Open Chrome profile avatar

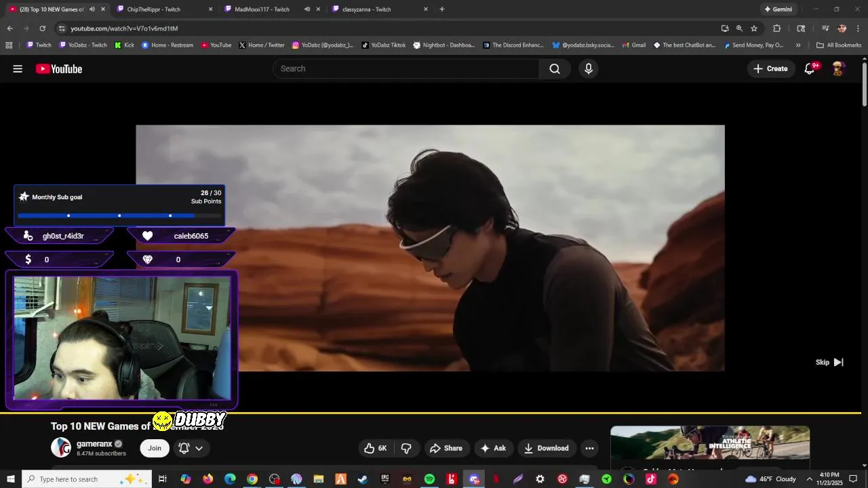(x=842, y=28)
